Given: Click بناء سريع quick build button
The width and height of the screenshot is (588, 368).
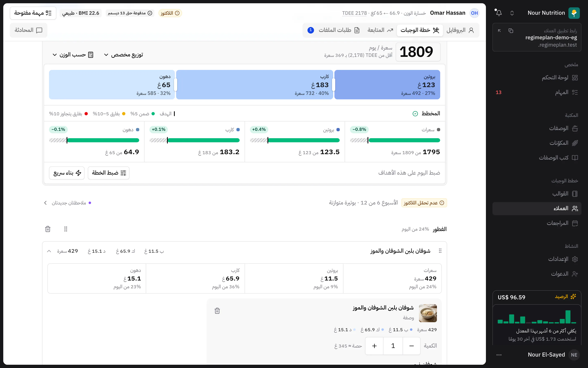Looking at the screenshot, I should pos(67,173).
